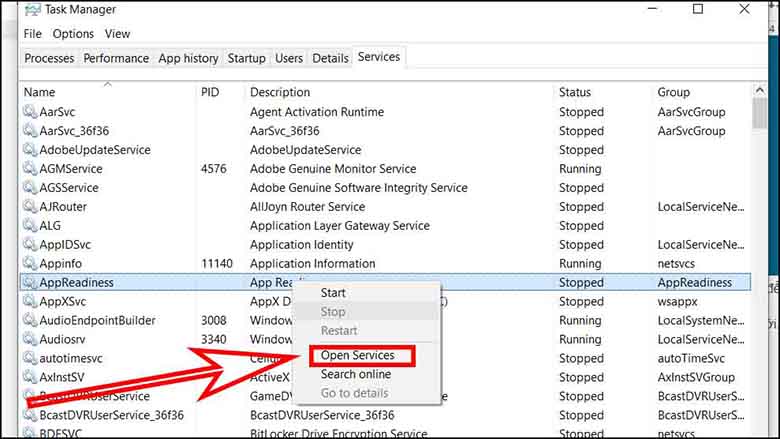This screenshot has width=780, height=439.
Task: Sort services by the Status column header
Action: click(575, 92)
